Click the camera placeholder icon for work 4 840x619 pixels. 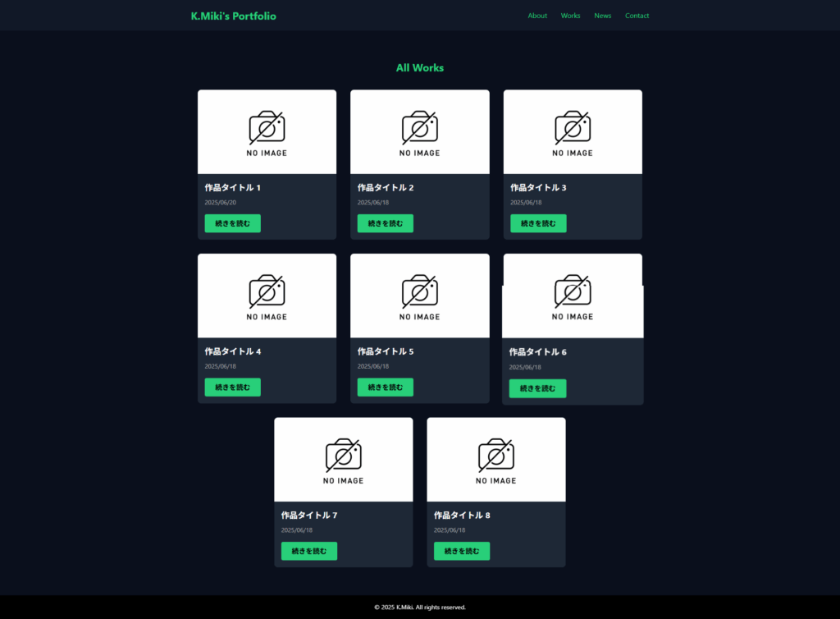[x=267, y=291]
